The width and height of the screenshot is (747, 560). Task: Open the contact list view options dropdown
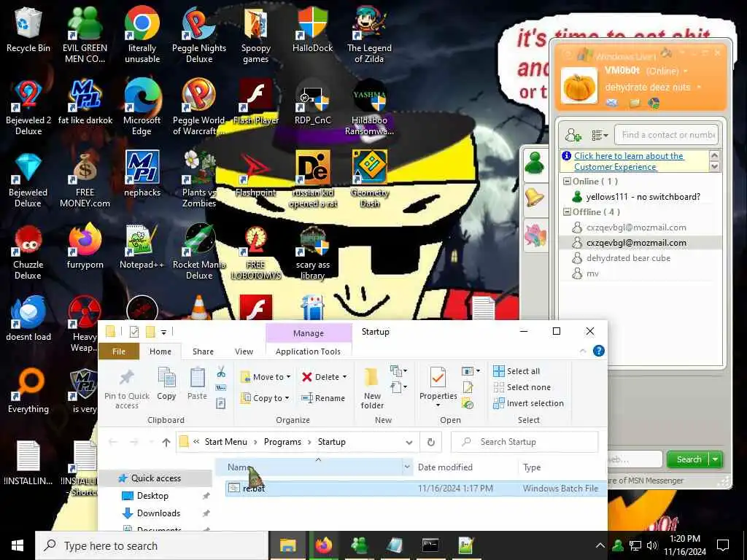(600, 136)
